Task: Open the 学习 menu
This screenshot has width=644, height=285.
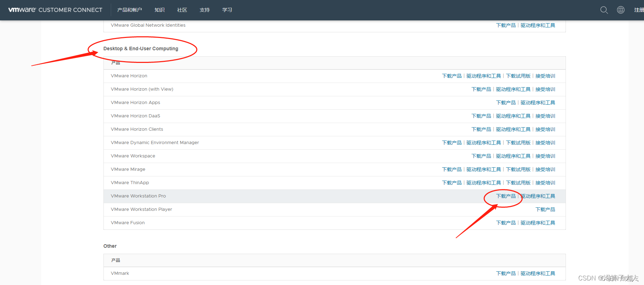Action: point(227,10)
